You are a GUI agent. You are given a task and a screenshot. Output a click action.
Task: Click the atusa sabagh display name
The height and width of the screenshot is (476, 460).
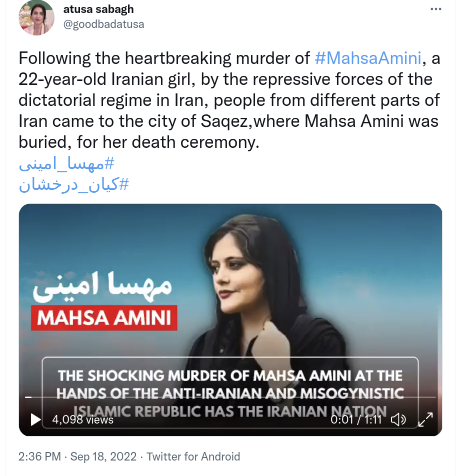coord(98,9)
